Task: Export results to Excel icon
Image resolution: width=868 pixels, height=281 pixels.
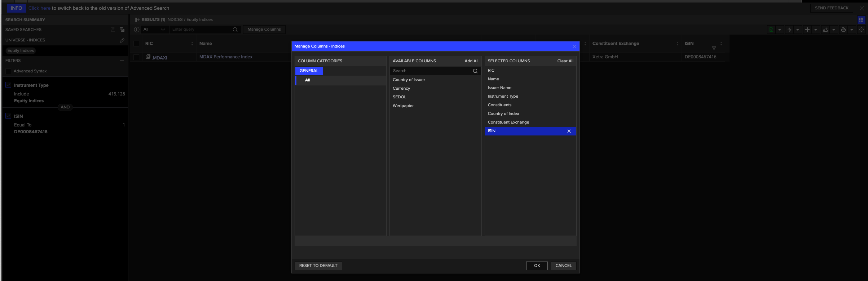Action: click(x=771, y=30)
